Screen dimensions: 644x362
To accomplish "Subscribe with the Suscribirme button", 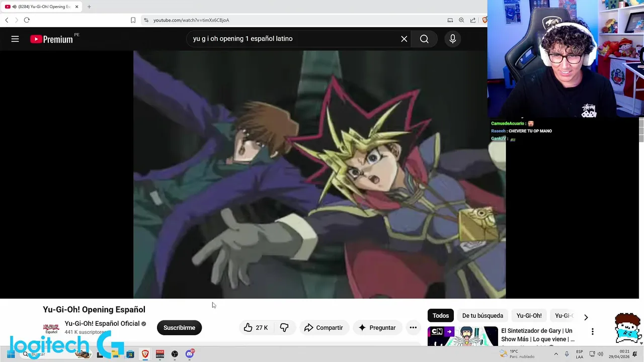I will click(179, 328).
